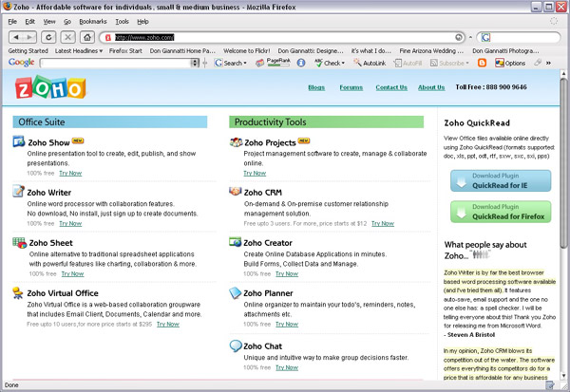Click the Google search engine icon in search box

[x=485, y=37]
